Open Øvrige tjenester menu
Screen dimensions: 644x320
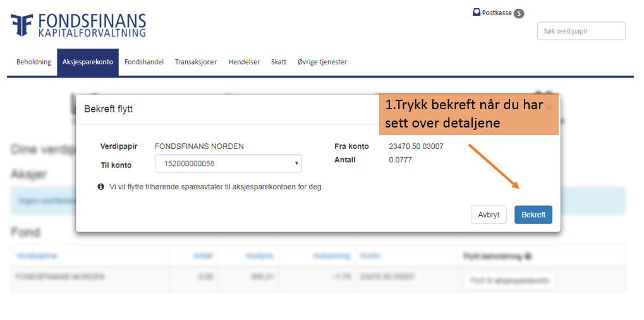(322, 62)
